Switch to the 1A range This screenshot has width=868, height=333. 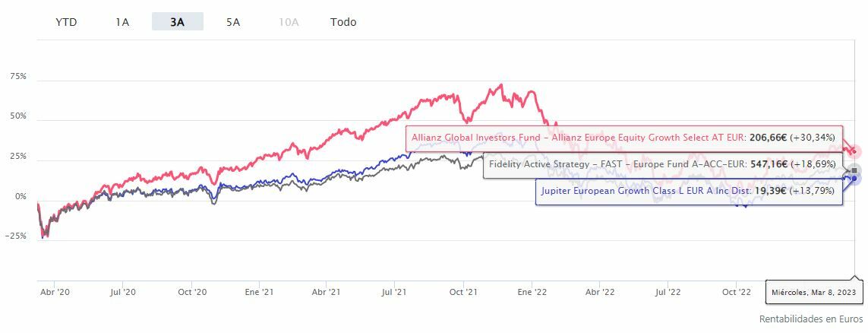pyautogui.click(x=122, y=22)
